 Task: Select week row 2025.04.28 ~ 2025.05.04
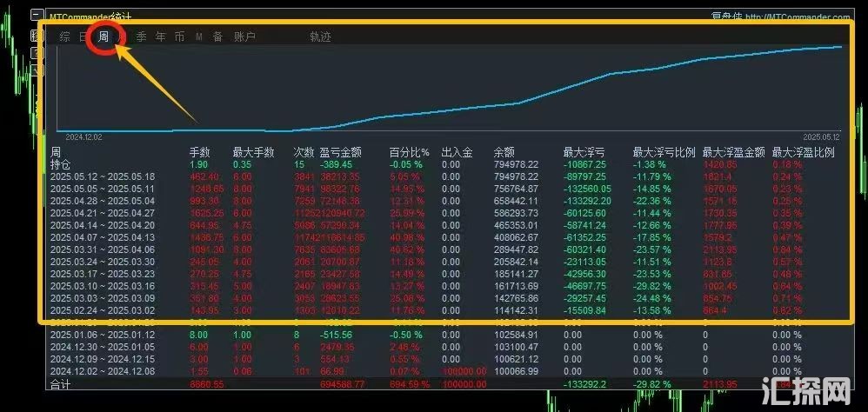[103, 202]
